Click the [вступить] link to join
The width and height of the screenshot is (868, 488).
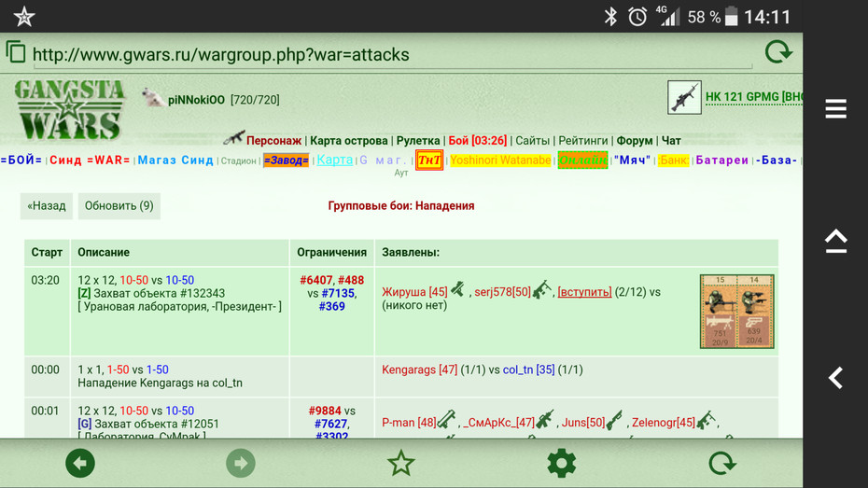point(584,291)
